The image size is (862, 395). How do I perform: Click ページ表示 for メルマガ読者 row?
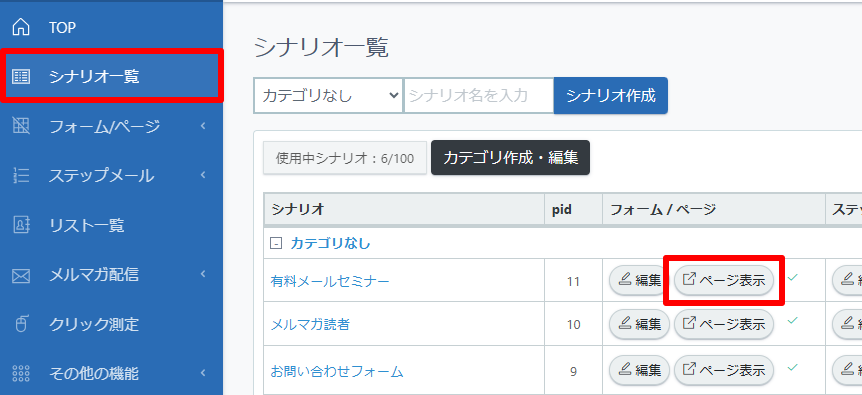click(724, 324)
